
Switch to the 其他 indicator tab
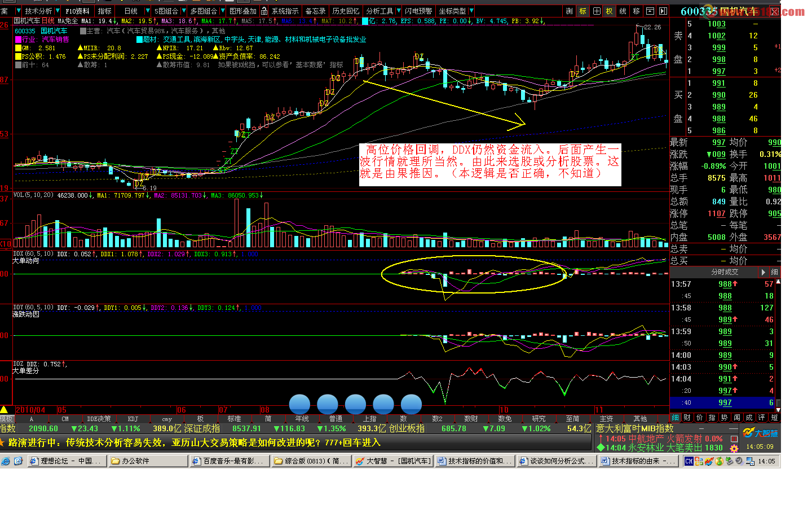(x=640, y=419)
